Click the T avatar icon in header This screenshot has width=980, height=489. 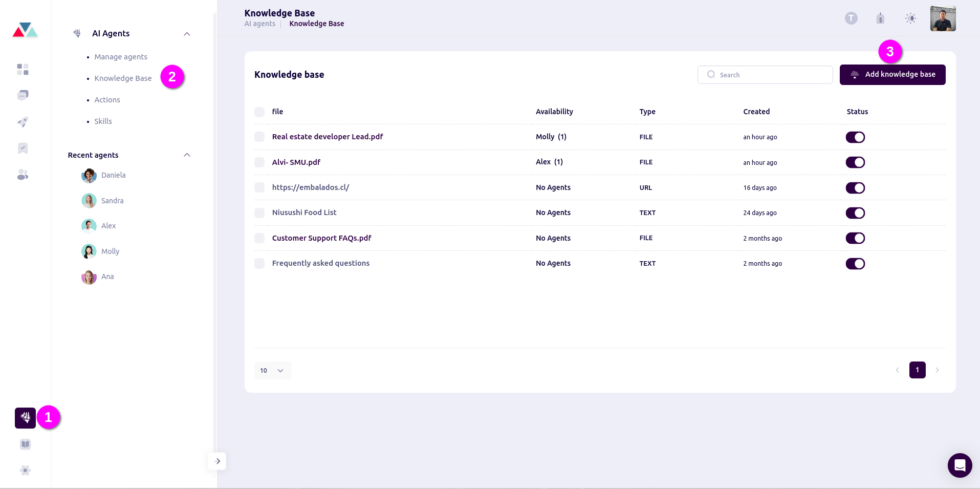click(x=851, y=18)
